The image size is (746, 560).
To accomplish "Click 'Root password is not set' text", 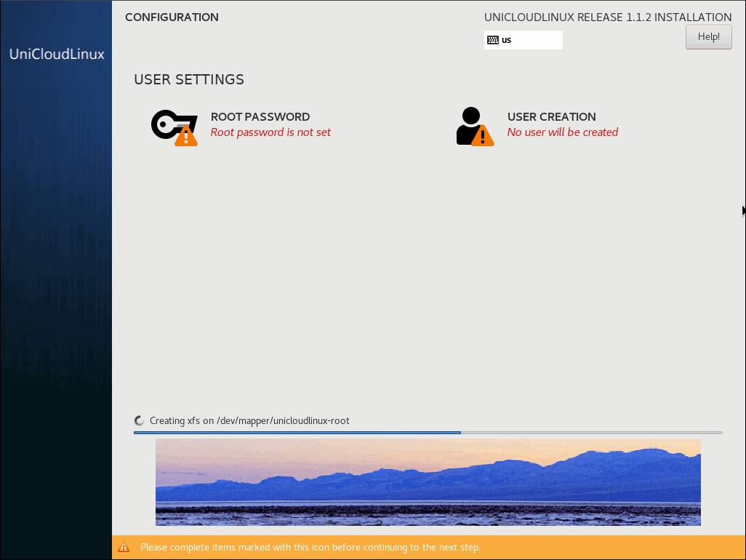I will 270,132.
